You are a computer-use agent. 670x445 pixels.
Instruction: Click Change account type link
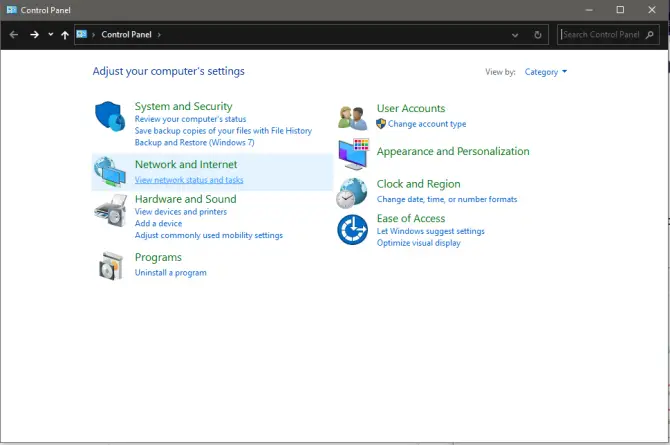(x=427, y=124)
